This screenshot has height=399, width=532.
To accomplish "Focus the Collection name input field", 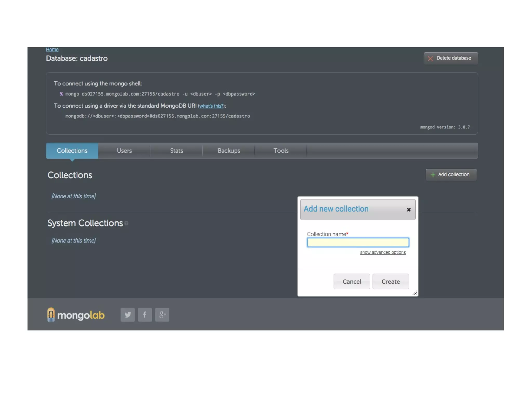I will (358, 242).
